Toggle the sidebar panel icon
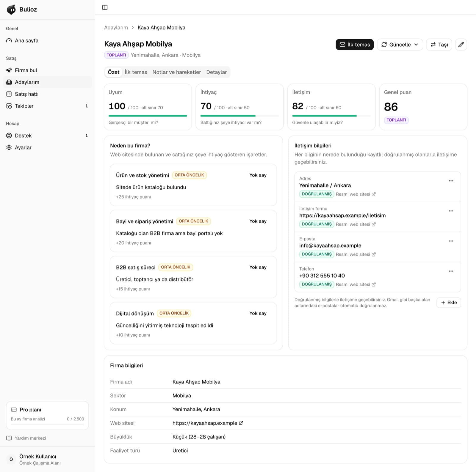 pyautogui.click(x=105, y=7)
